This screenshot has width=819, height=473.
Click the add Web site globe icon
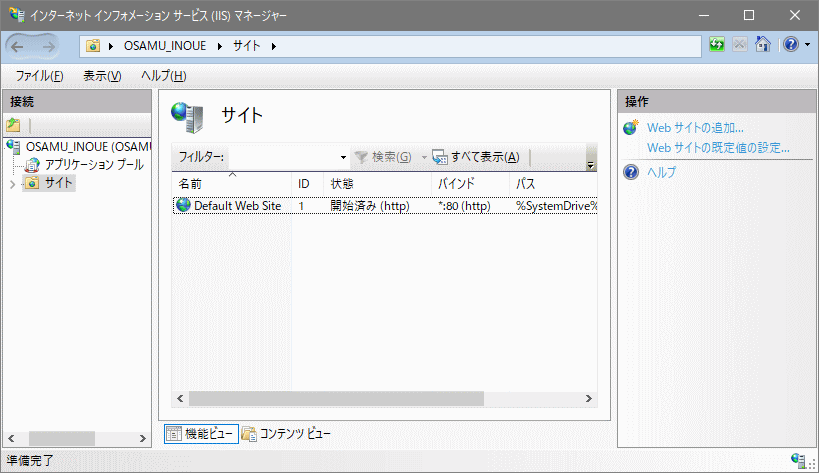(x=631, y=127)
